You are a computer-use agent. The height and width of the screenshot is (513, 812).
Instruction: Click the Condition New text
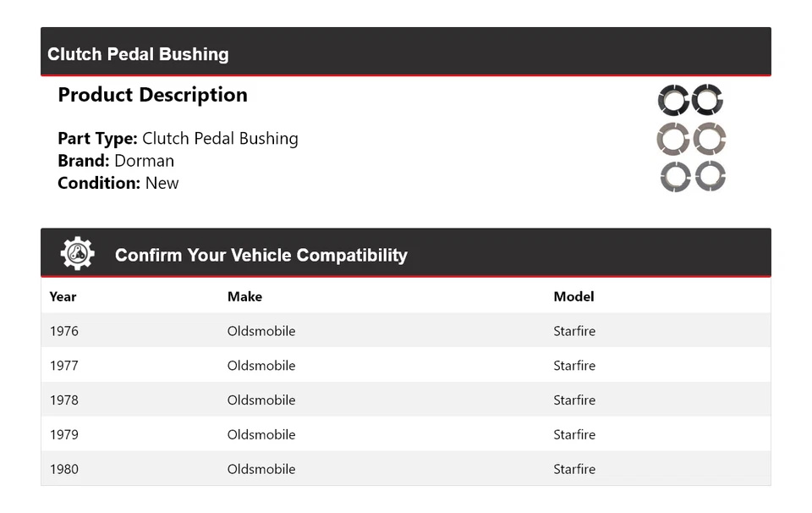pos(118,183)
